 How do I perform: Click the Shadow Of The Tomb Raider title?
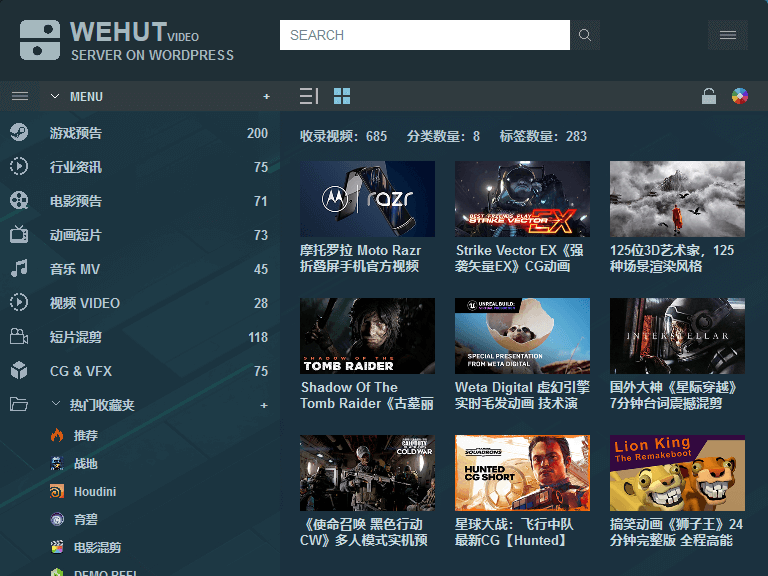coord(367,395)
